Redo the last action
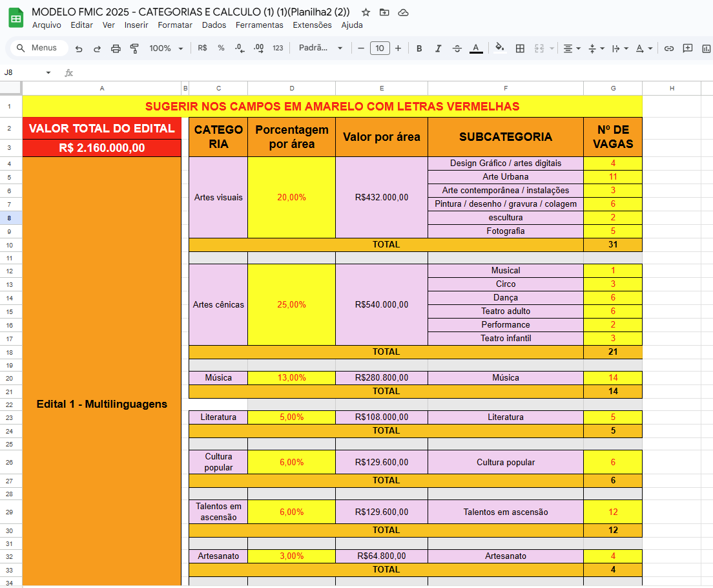This screenshot has width=713, height=588. tap(97, 48)
